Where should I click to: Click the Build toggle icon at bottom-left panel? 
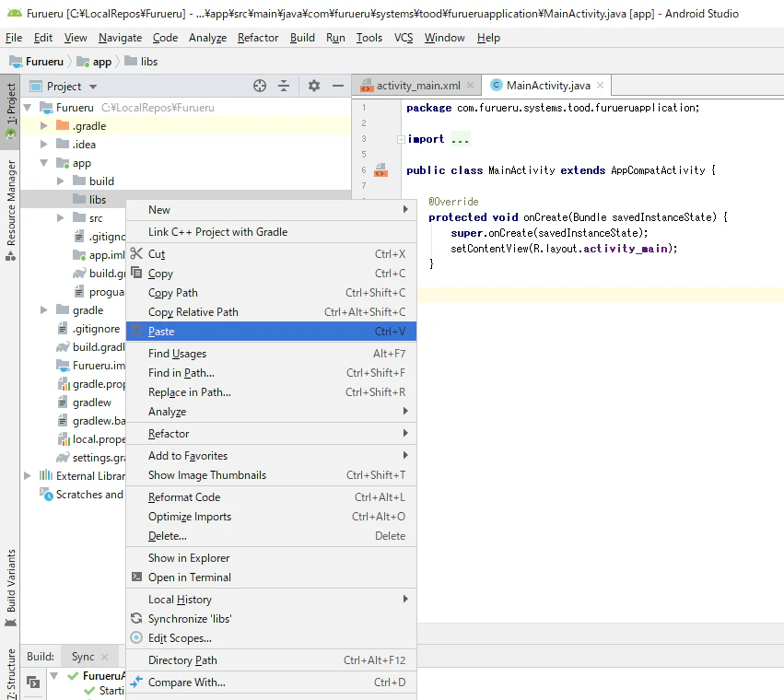coord(33,682)
